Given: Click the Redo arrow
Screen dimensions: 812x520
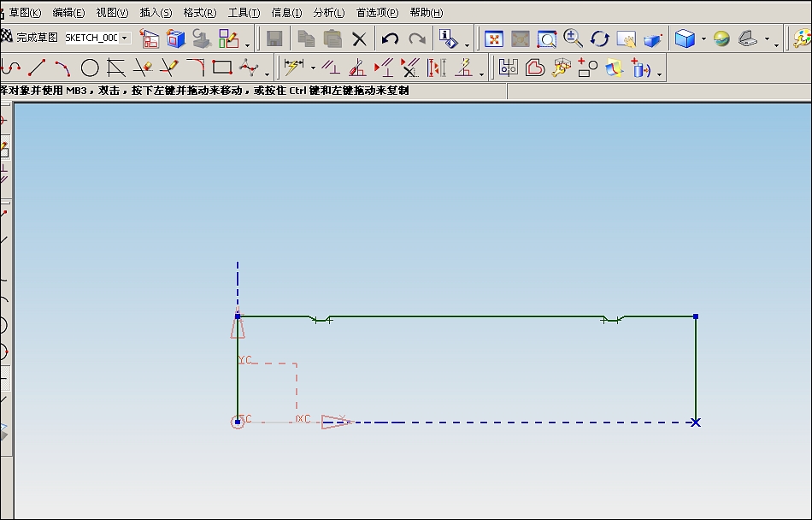Looking at the screenshot, I should pyautogui.click(x=417, y=38).
